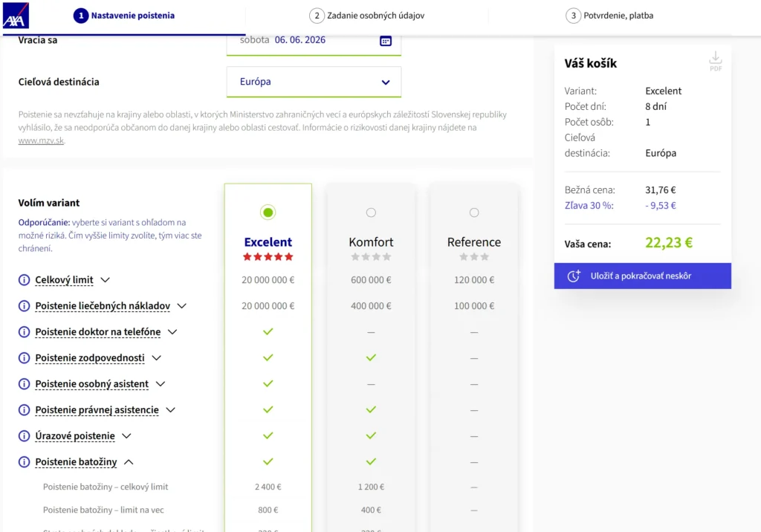Viewport: 761px width, 532px height.
Task: Click the price 22,23 €
Action: pyautogui.click(x=669, y=242)
